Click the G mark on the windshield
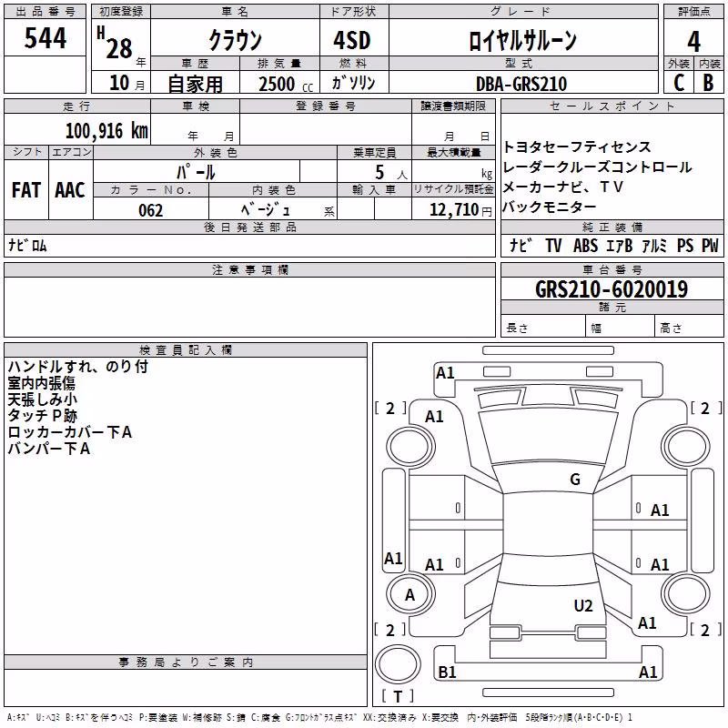728x728 pixels. [x=575, y=480]
